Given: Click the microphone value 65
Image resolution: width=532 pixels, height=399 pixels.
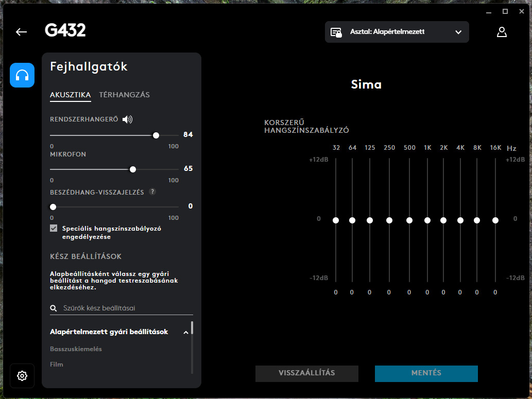Looking at the screenshot, I should click(188, 168).
